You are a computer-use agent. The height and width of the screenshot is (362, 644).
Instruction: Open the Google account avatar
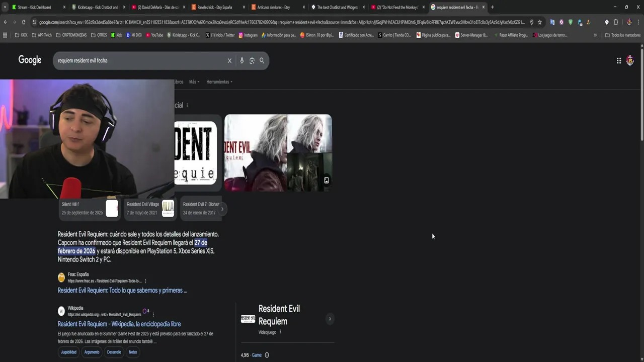point(630,60)
